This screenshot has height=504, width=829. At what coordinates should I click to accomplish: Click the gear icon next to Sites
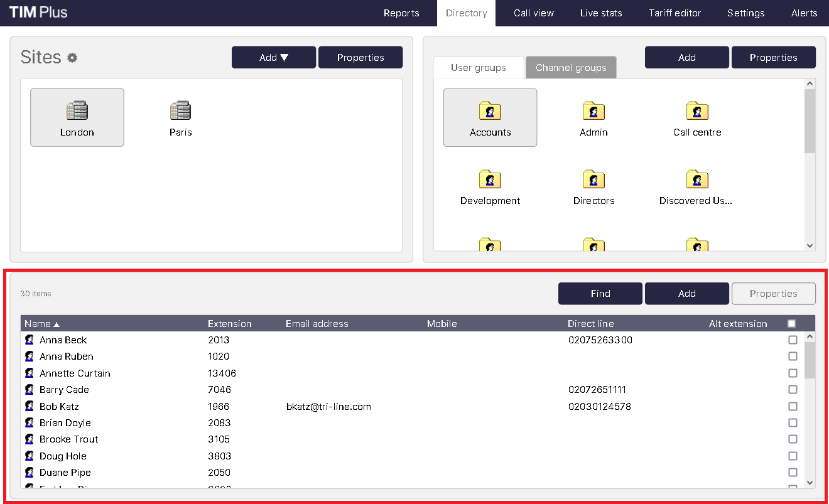(72, 58)
